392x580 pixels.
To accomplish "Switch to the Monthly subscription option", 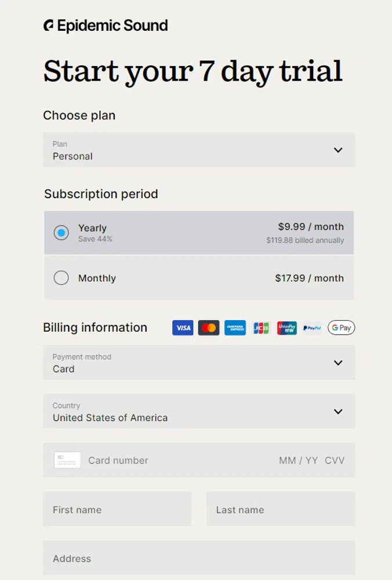I will click(x=61, y=278).
